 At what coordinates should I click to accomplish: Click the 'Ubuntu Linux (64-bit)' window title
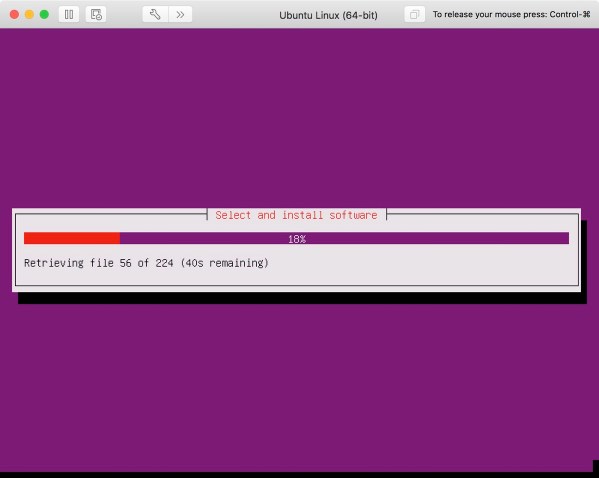pos(328,15)
